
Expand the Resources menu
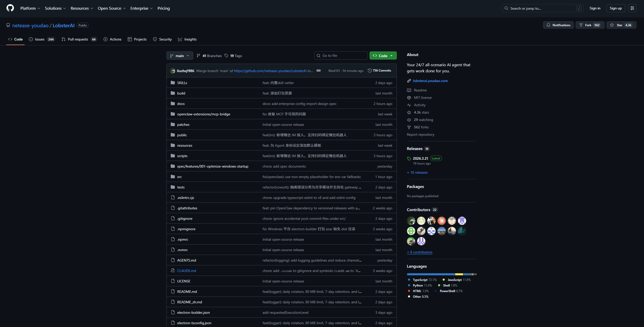coord(82,8)
